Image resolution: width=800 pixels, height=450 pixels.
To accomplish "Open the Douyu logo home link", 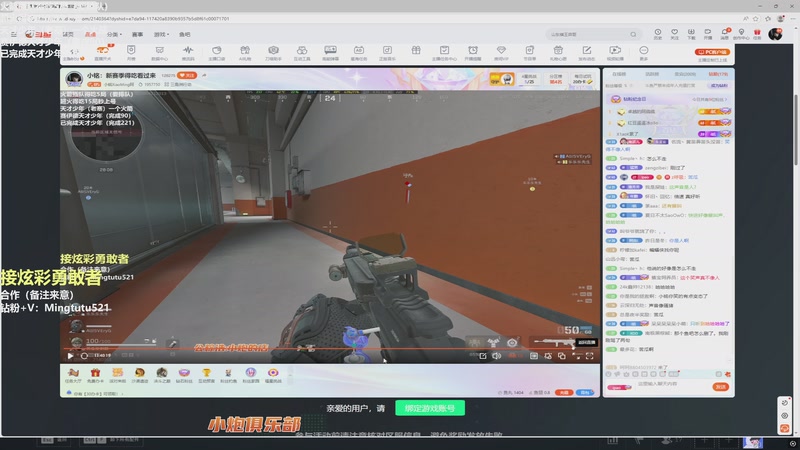I will point(39,34).
